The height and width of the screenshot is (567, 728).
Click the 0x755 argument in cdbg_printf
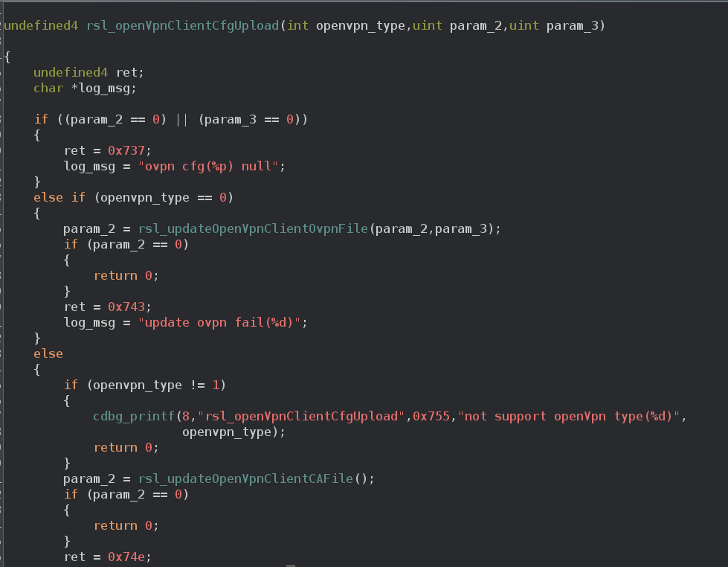pos(431,416)
